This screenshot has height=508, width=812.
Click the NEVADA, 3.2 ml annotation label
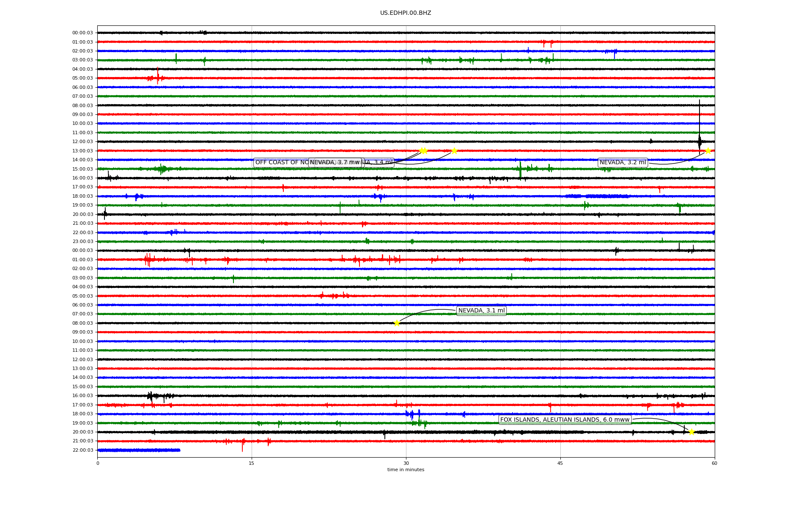point(623,163)
